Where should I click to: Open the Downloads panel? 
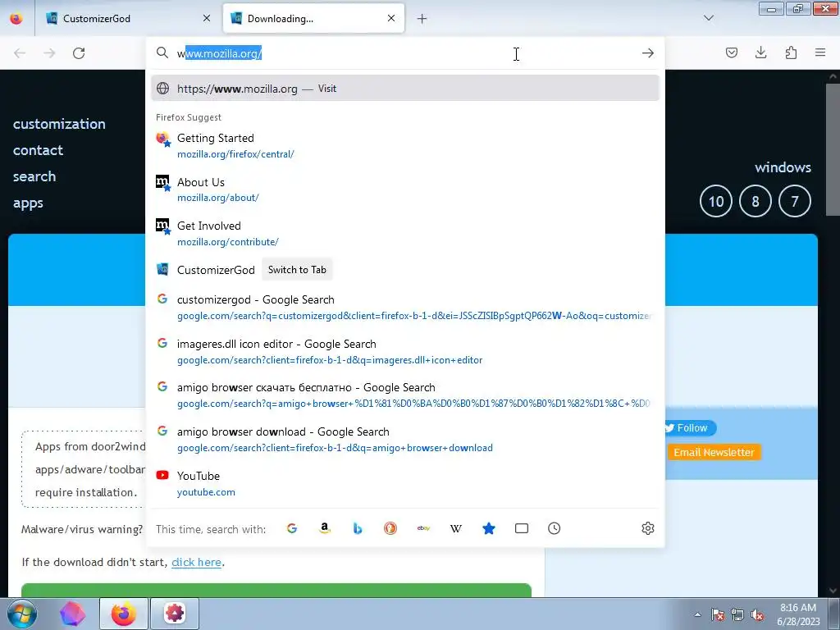coord(760,52)
